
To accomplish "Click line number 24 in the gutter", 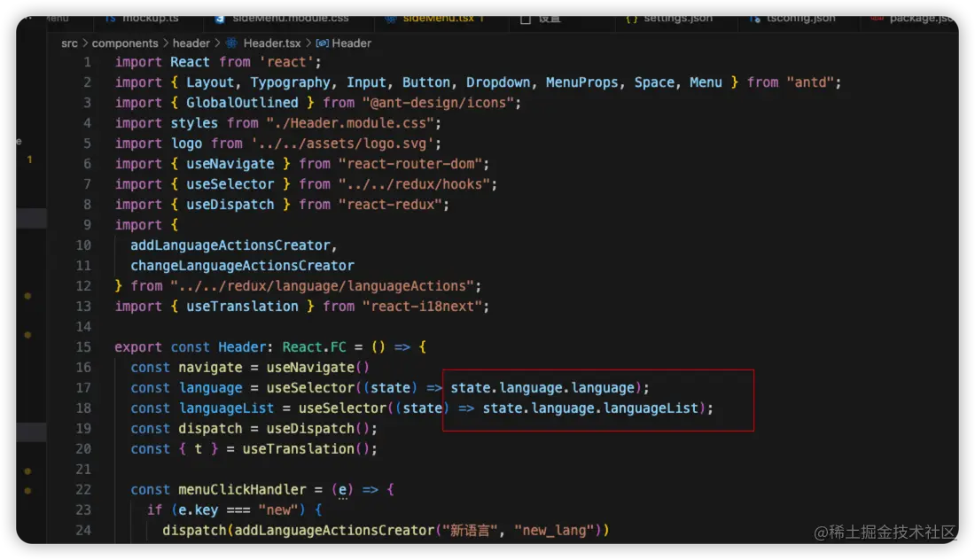I will tap(83, 530).
